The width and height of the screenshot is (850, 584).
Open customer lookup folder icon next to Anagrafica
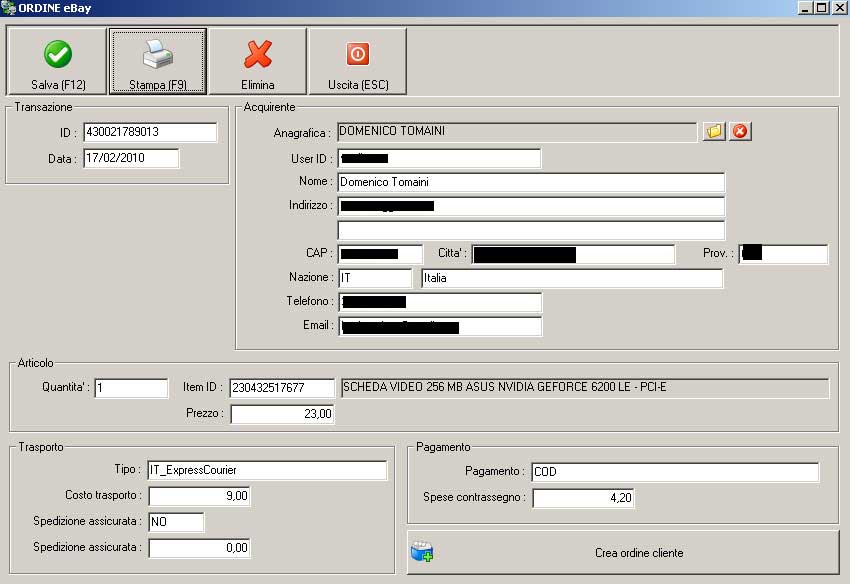(714, 131)
